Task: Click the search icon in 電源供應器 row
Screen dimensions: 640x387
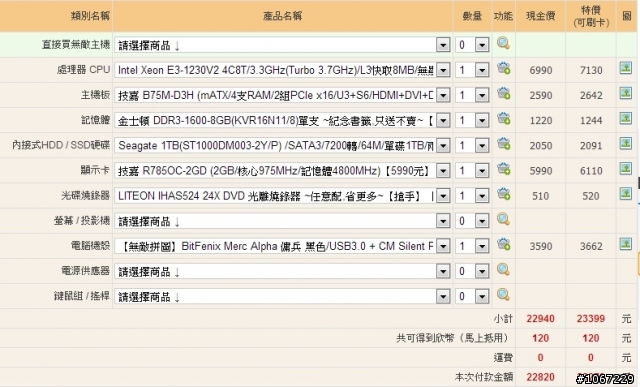Action: [x=503, y=269]
